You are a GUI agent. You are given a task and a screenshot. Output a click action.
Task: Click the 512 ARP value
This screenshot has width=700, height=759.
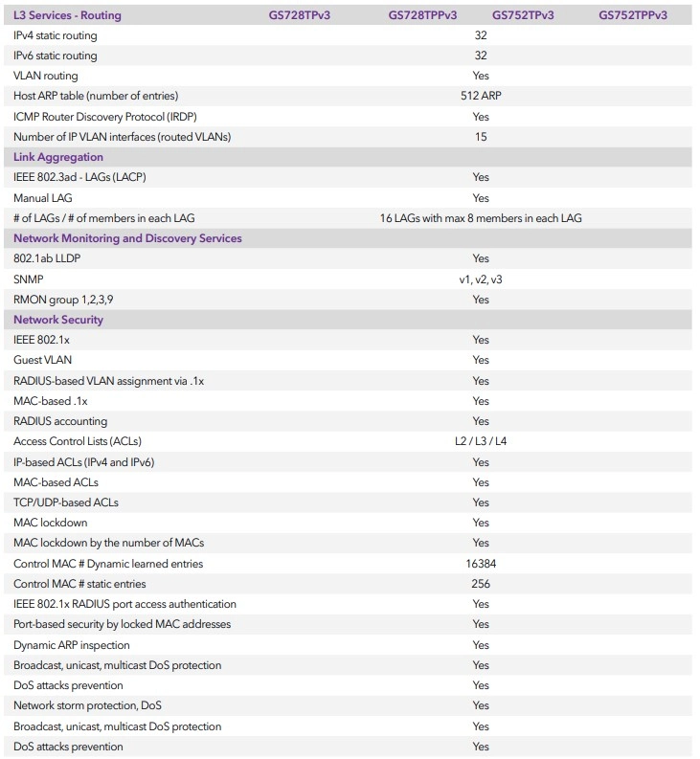pyautogui.click(x=481, y=96)
